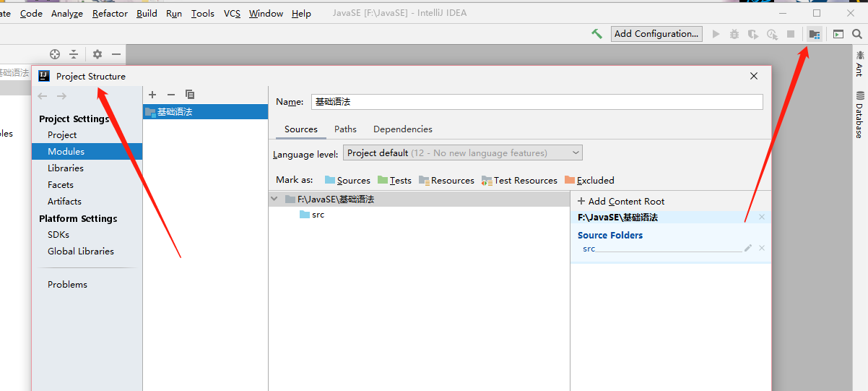Screen dimensions: 868x391
Task: Open the Window menu
Action: (x=266, y=14)
